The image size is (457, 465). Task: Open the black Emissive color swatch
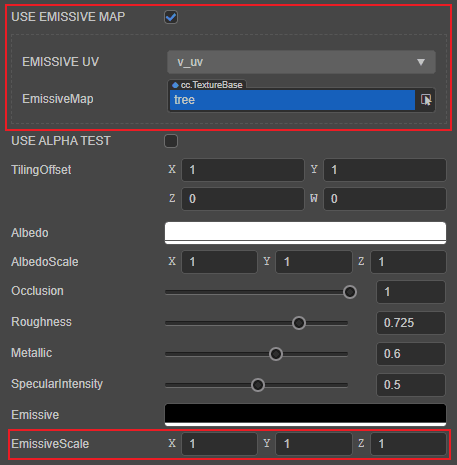pyautogui.click(x=305, y=415)
